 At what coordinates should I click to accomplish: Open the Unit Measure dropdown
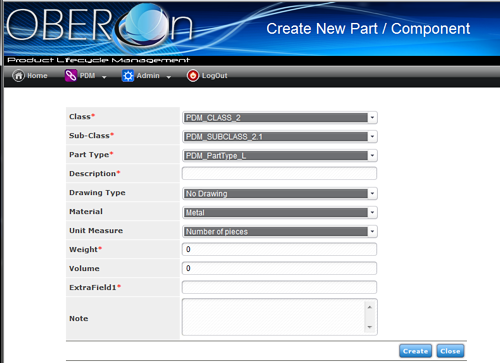click(x=280, y=232)
